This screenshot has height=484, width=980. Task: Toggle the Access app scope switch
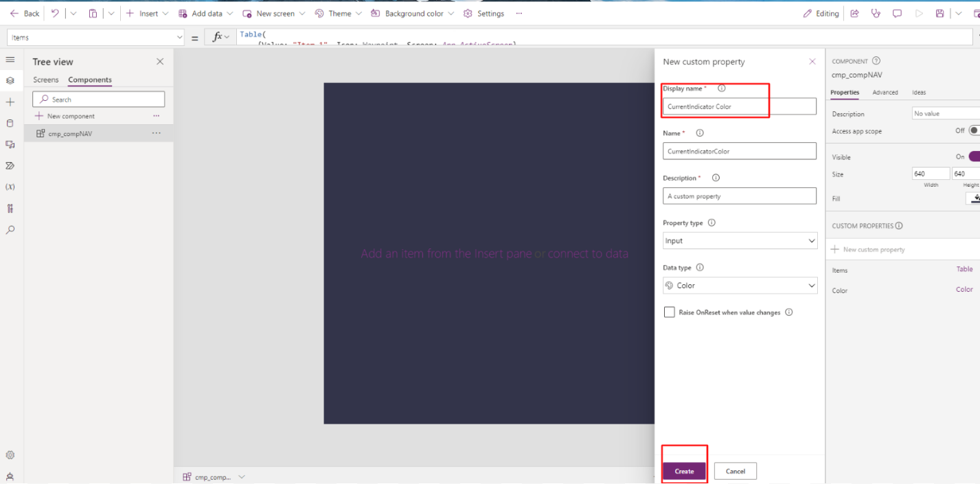(974, 130)
